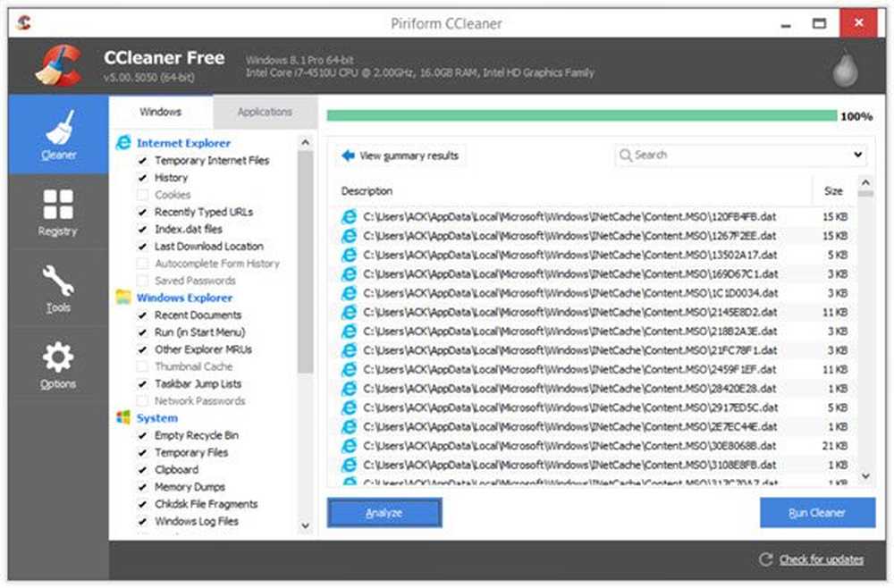Collapse the Internet Explorer category header
Viewport: 894px width, 588px height.
[x=183, y=143]
